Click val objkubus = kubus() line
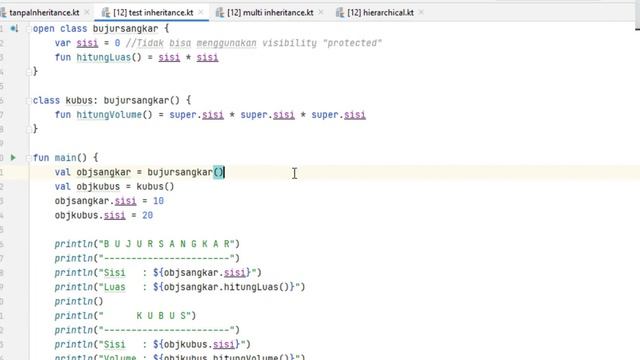Screen dimensions: 640x360 (114, 187)
